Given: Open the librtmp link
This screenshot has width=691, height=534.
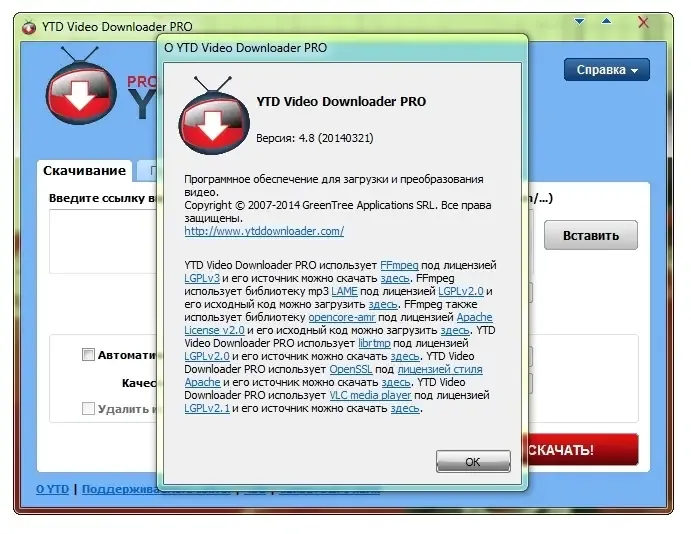Looking at the screenshot, I should point(374,343).
